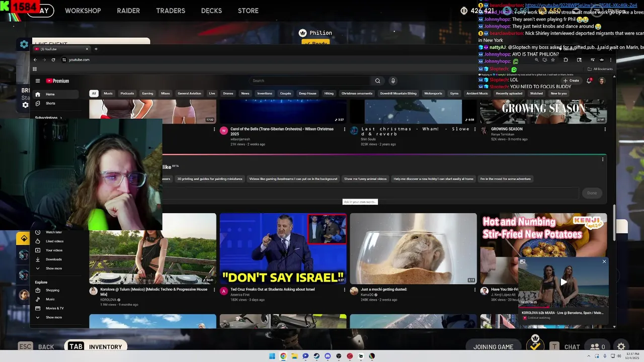Open the YouTube account avatar menu

[602, 80]
